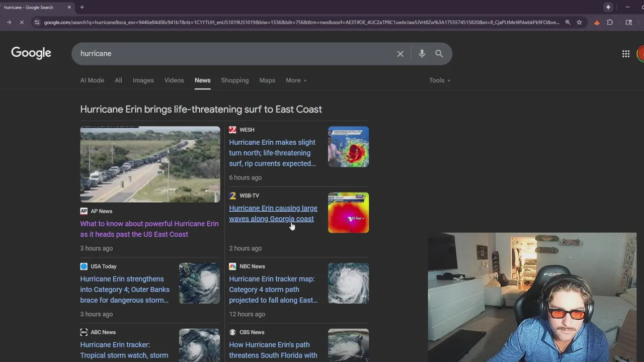The height and width of the screenshot is (362, 644).
Task: Click the WESH satellite map thumbnail
Action: click(348, 146)
